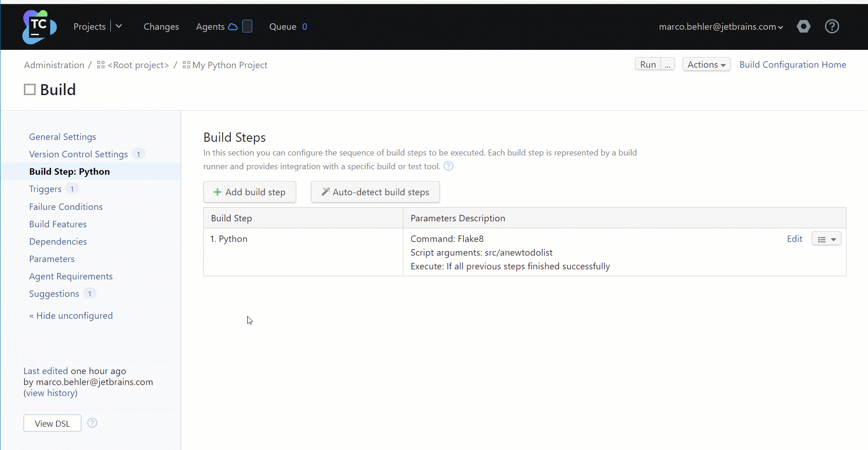Click the grid icon before My Python Project
The image size is (868, 450).
[185, 65]
